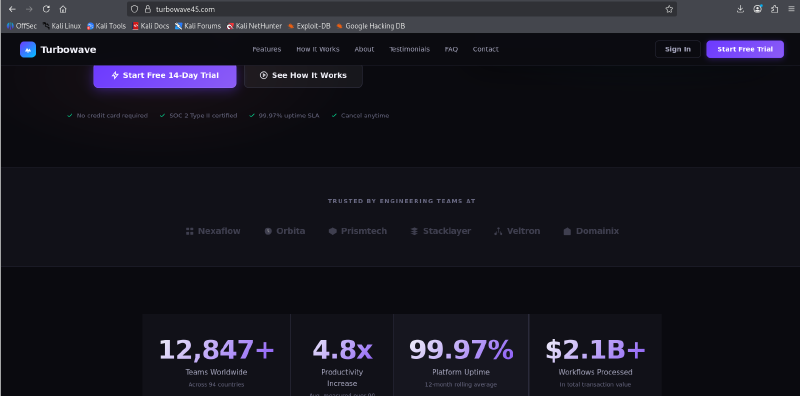Open the Kali Docs bookmark

(151, 26)
